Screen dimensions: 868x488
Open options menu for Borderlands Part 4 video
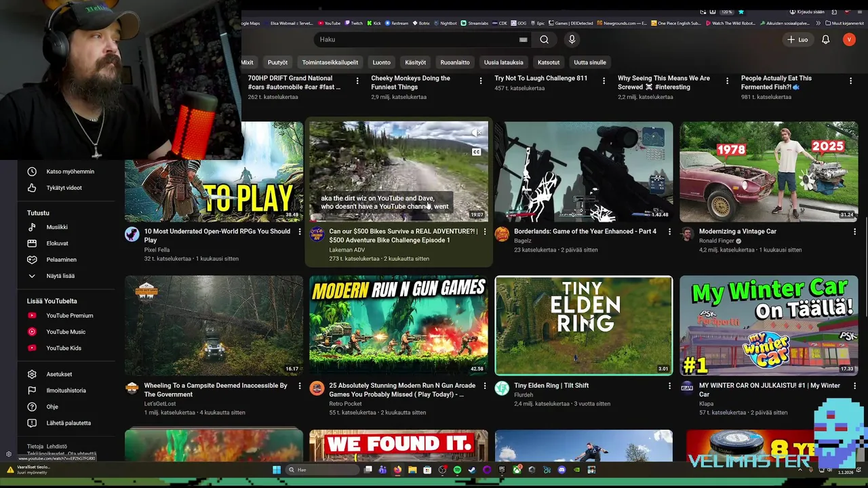click(x=669, y=232)
